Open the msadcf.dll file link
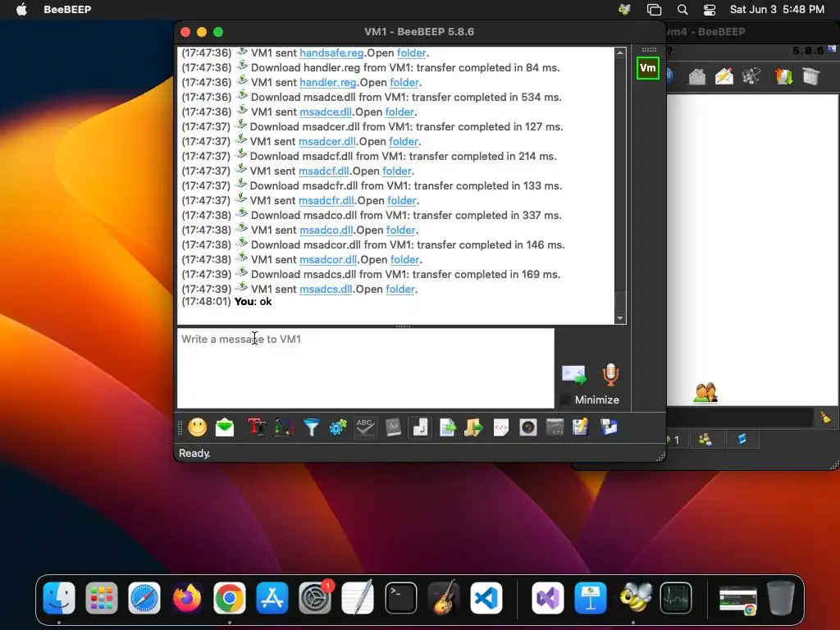Image resolution: width=840 pixels, height=630 pixels. (x=323, y=171)
